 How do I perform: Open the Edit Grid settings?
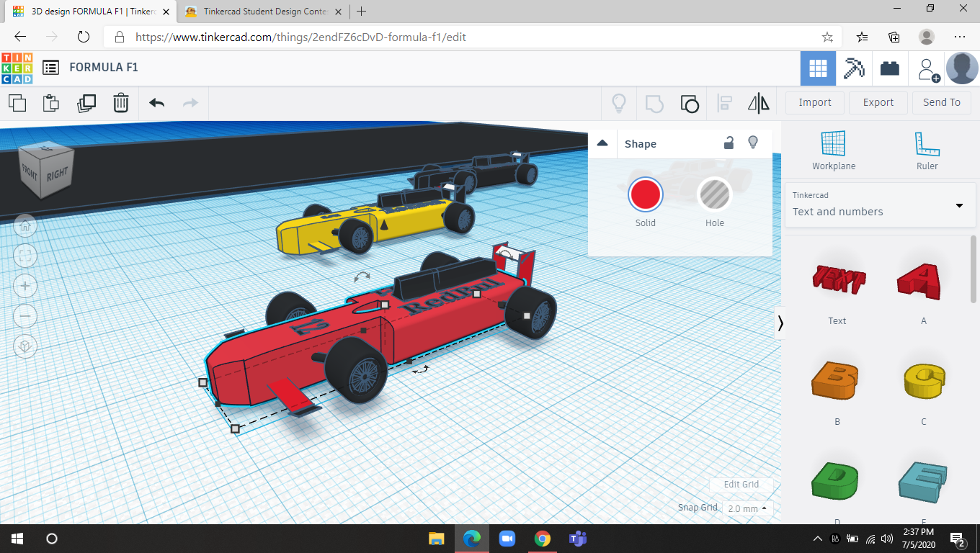tap(741, 485)
